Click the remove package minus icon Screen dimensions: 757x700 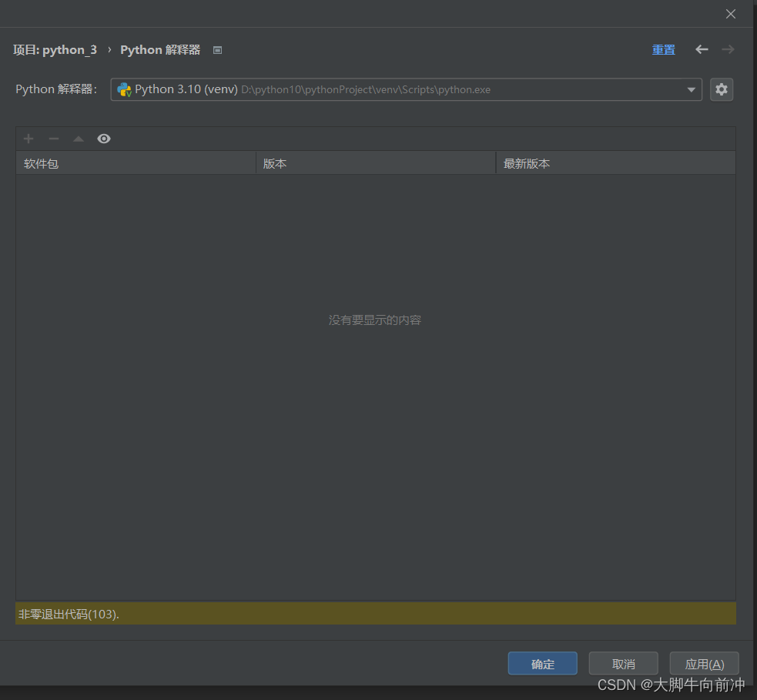point(54,139)
